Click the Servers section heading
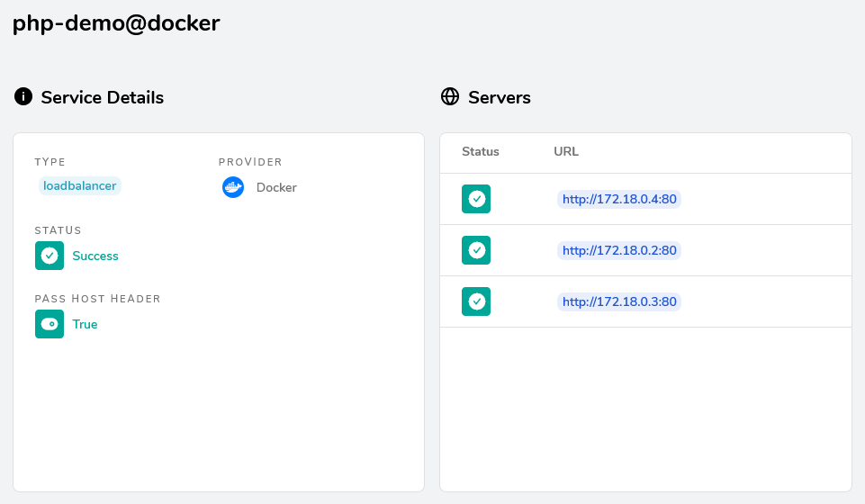Image resolution: width=865 pixels, height=504 pixels. 500,97
